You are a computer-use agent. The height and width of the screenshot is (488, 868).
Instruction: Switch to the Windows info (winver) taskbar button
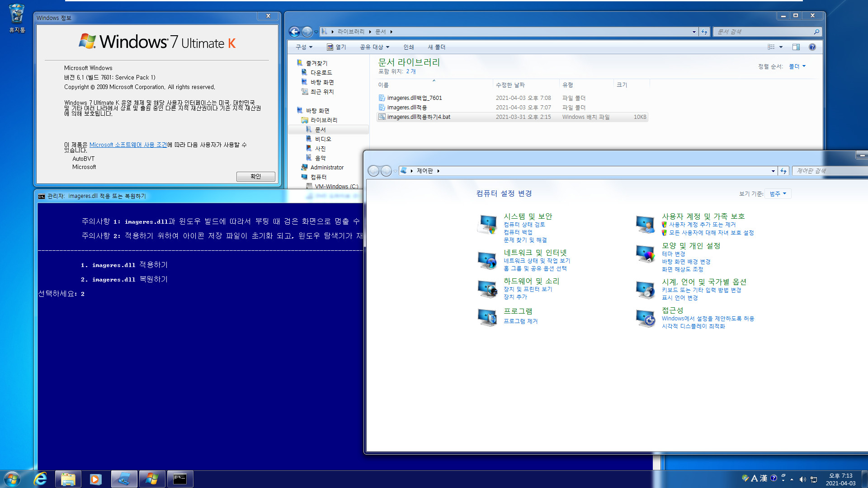[152, 479]
